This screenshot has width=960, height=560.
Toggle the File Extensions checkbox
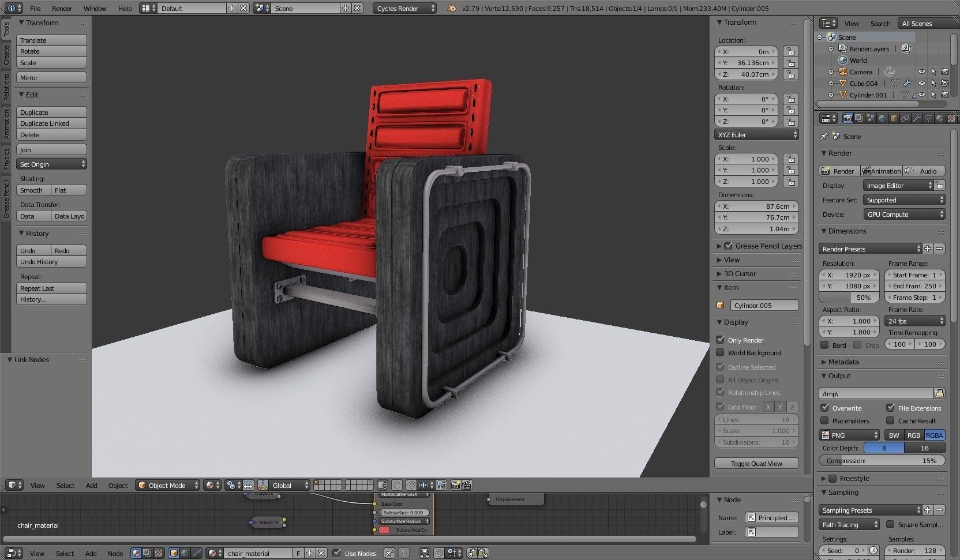pyautogui.click(x=890, y=408)
